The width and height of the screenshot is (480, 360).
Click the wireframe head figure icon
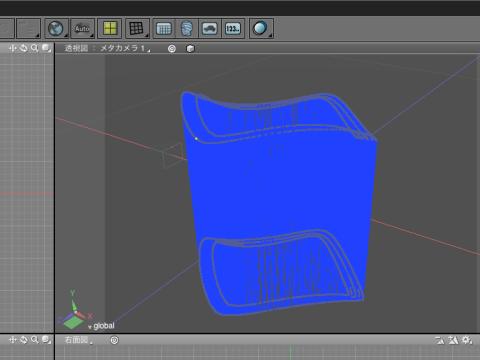pos(187,29)
